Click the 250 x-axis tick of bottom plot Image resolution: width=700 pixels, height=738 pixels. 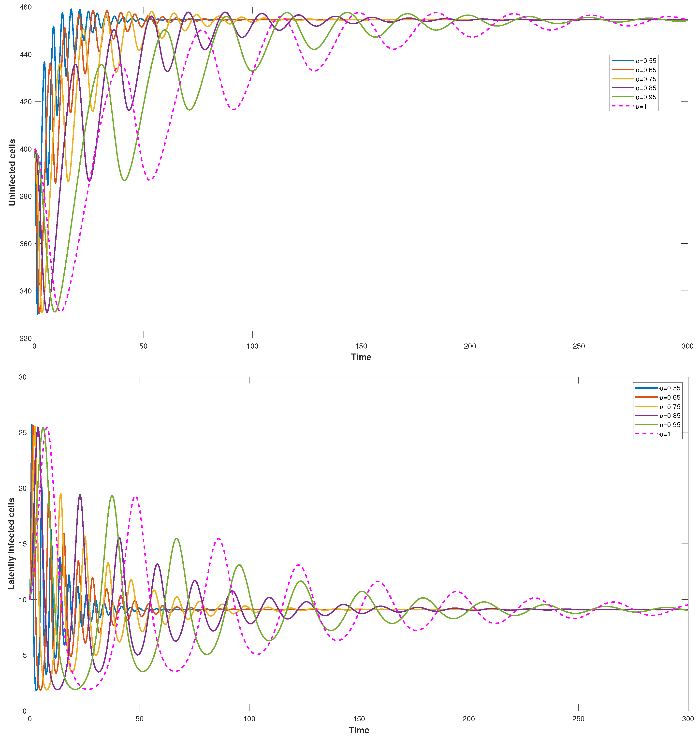tap(578, 719)
